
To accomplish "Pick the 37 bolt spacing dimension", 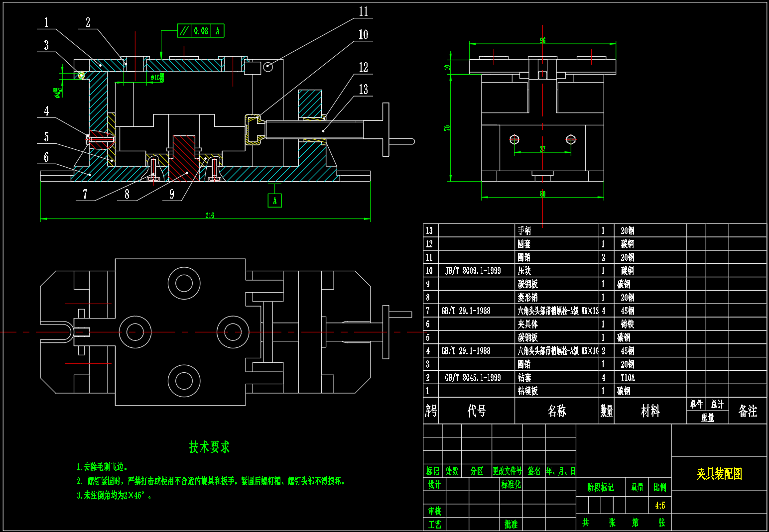I will pyautogui.click(x=542, y=149).
